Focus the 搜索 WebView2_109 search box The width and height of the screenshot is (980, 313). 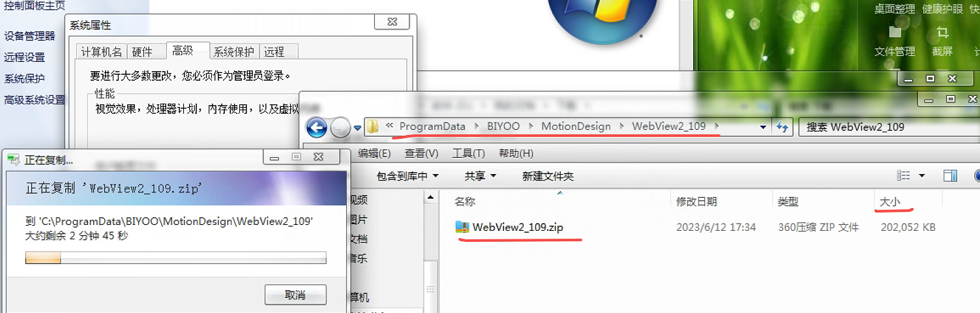889,127
